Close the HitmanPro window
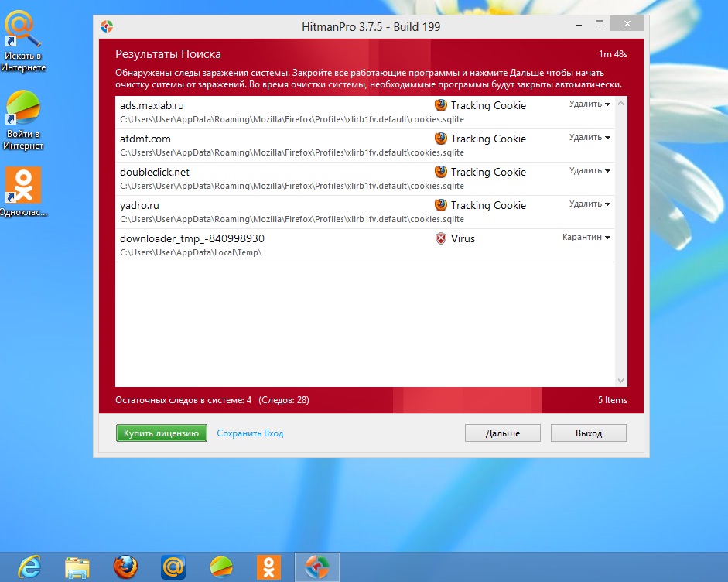This screenshot has height=582, width=728. (627, 24)
